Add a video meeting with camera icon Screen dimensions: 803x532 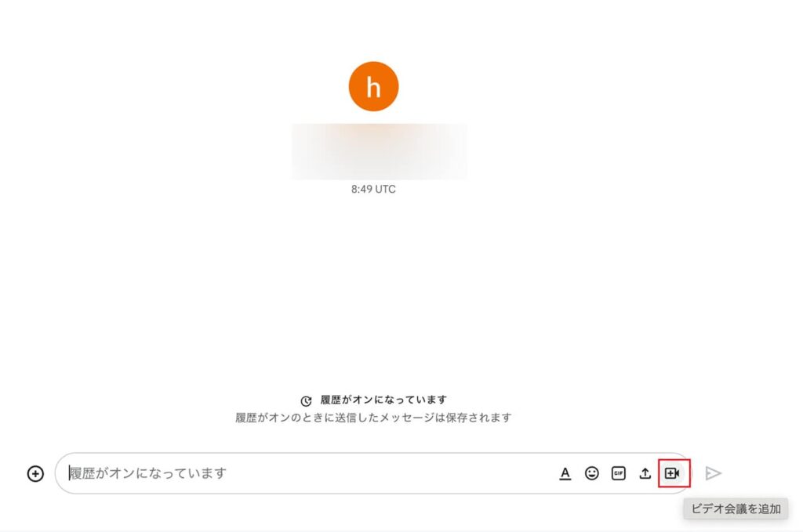[672, 474]
